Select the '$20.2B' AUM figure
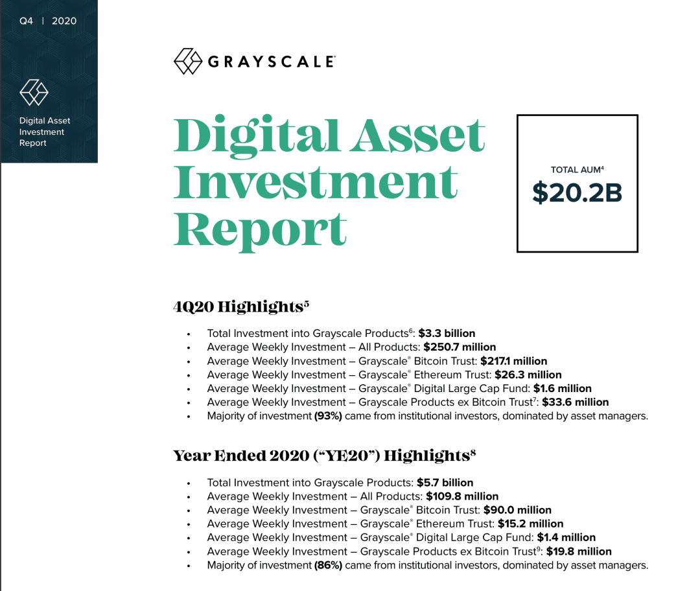Screen dimensions: 700x591 (577, 193)
